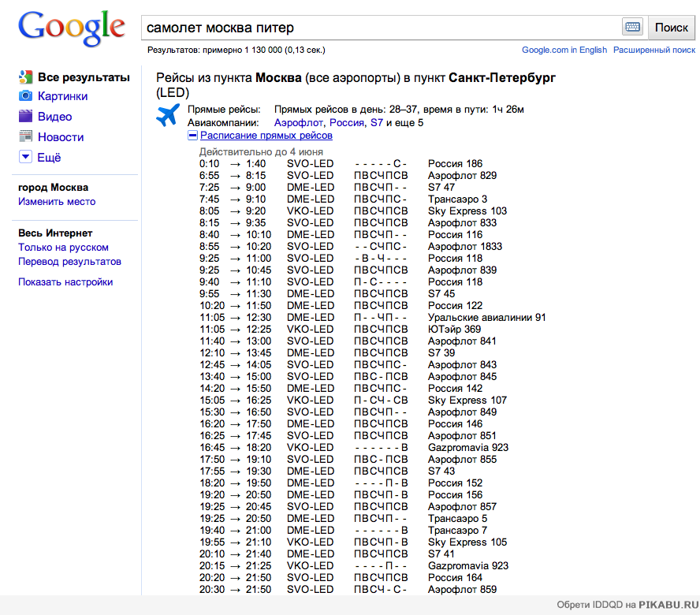The width and height of the screenshot is (700, 615).
Task: Select Перевод результатов option
Action: point(69,262)
